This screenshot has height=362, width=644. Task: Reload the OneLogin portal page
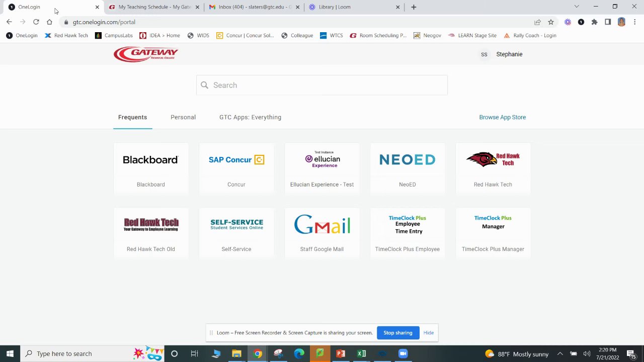[36, 22]
